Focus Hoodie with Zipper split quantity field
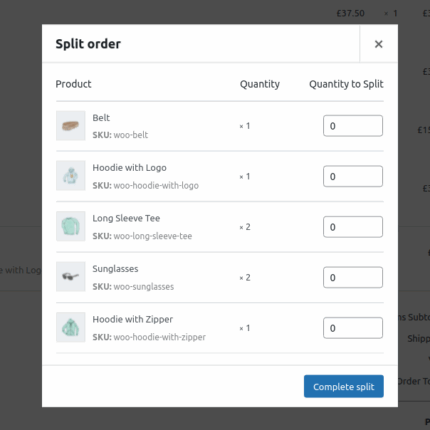The image size is (430, 430). (353, 328)
